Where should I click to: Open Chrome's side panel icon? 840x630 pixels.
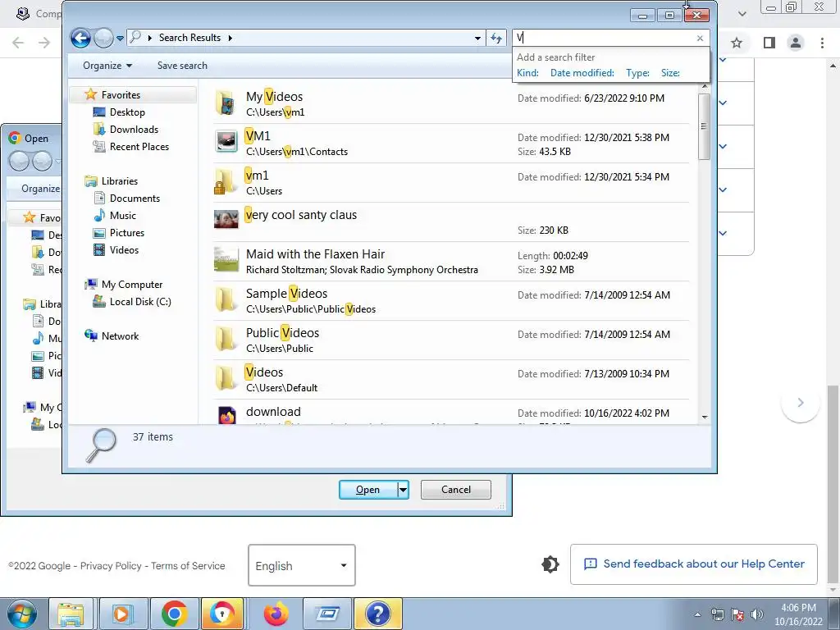click(769, 43)
